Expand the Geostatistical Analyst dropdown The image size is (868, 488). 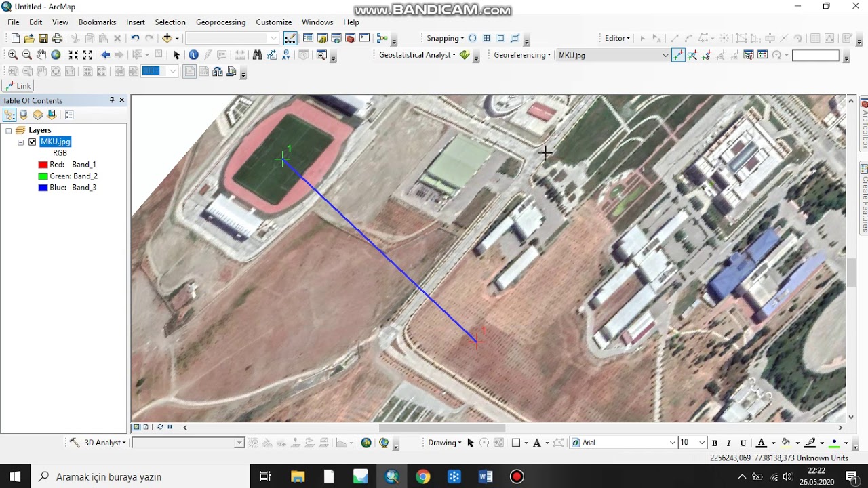[417, 55]
